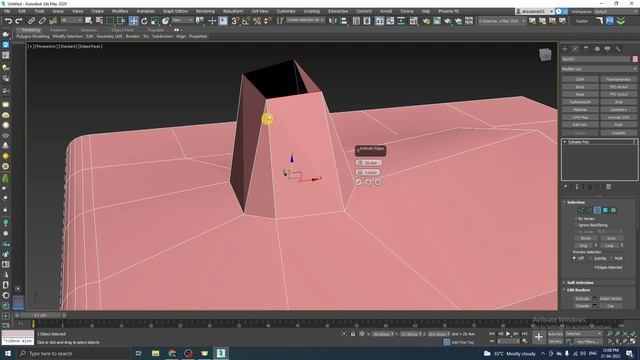Screen dimensions: 640x360
Task: Select Vertex sub-object level icon
Action: [x=581, y=210]
